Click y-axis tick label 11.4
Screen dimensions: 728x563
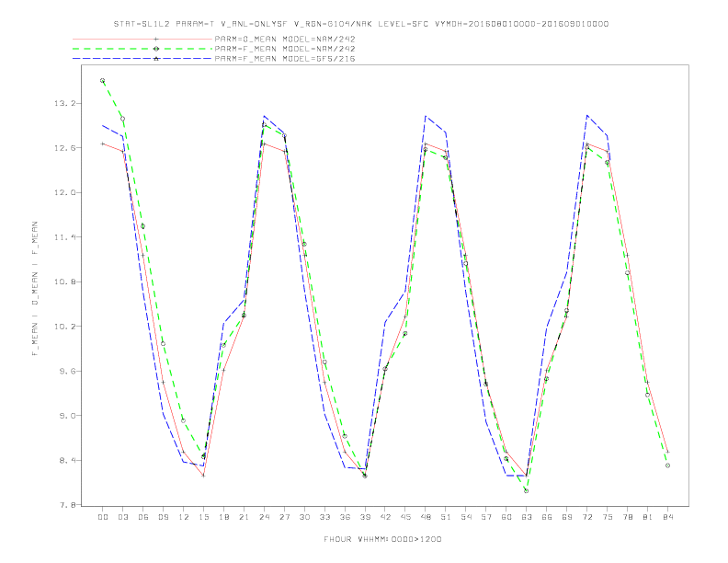[64, 237]
